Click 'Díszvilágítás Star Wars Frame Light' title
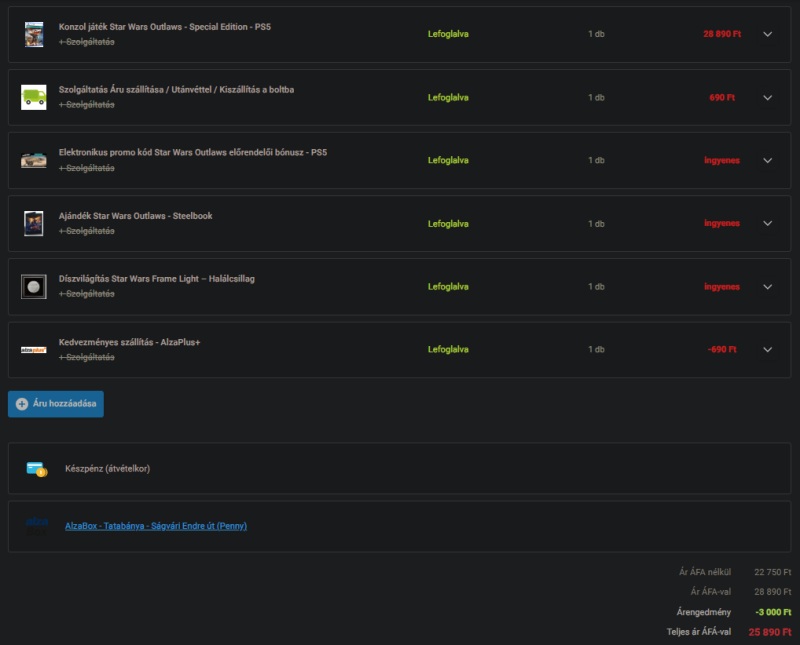 coord(156,279)
